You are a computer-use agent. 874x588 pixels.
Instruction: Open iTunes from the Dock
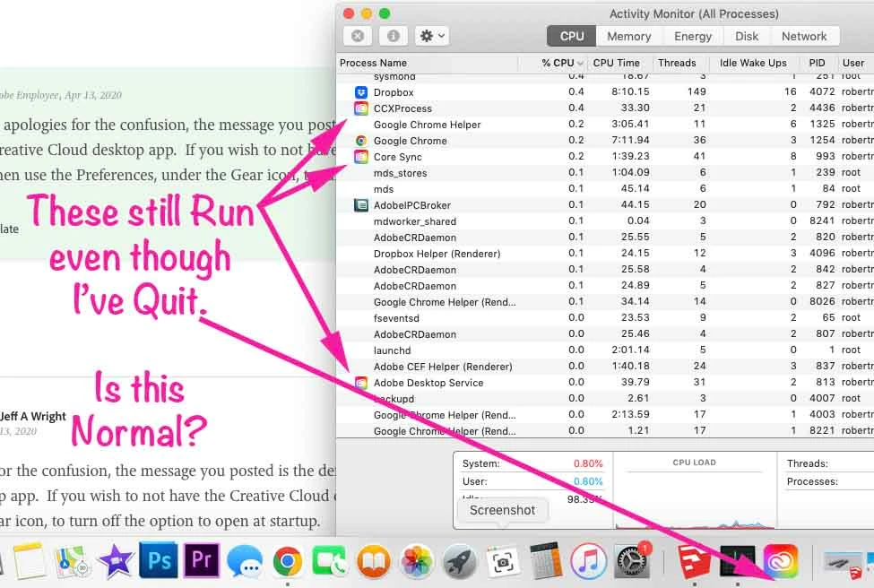[x=588, y=561]
